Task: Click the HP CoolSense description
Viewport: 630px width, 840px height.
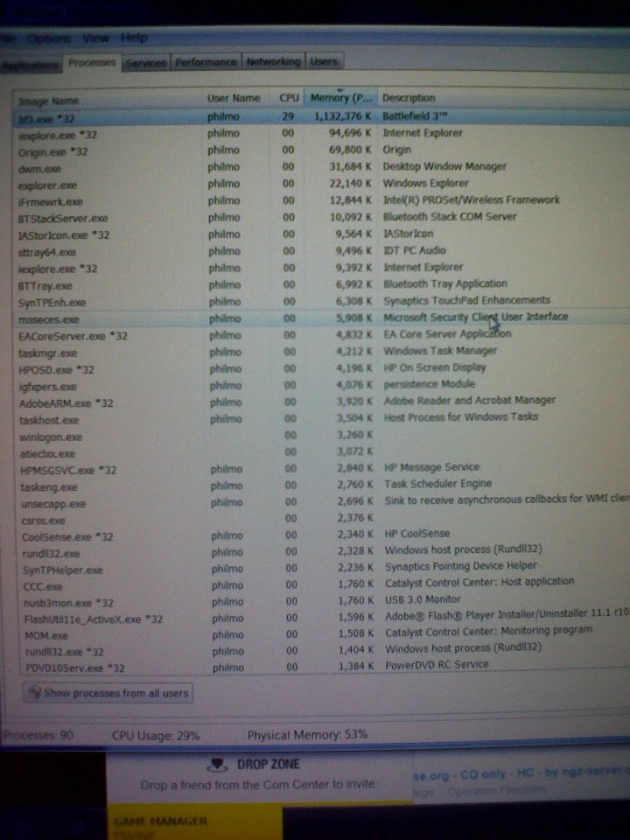Action: click(x=416, y=534)
